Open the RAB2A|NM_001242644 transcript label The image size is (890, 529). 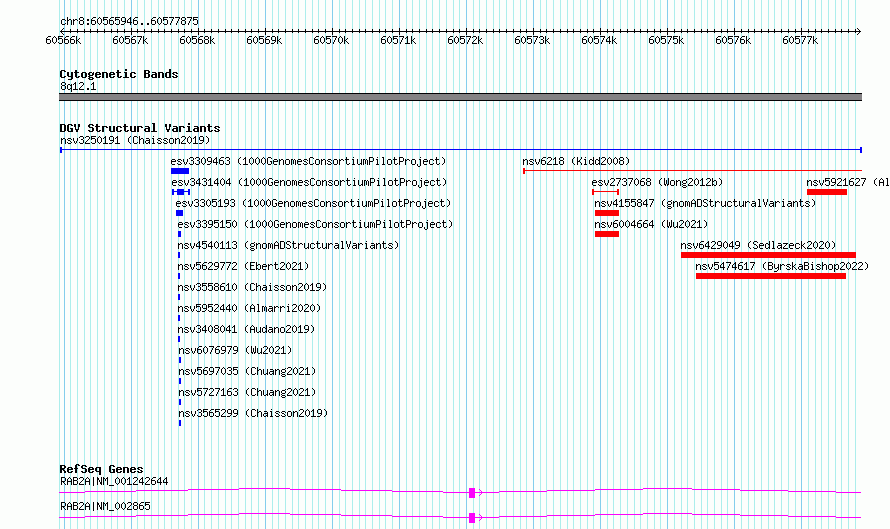(x=114, y=481)
